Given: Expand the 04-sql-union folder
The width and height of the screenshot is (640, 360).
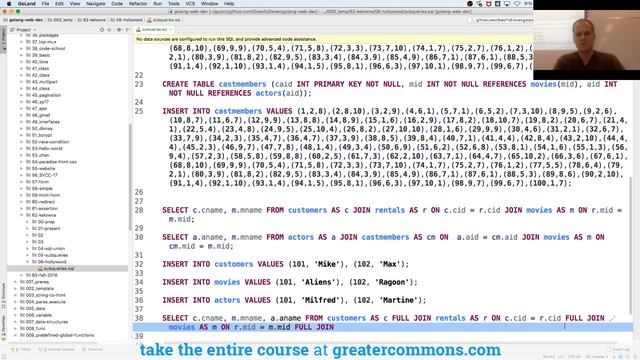Looking at the screenshot, I should 27,248.
